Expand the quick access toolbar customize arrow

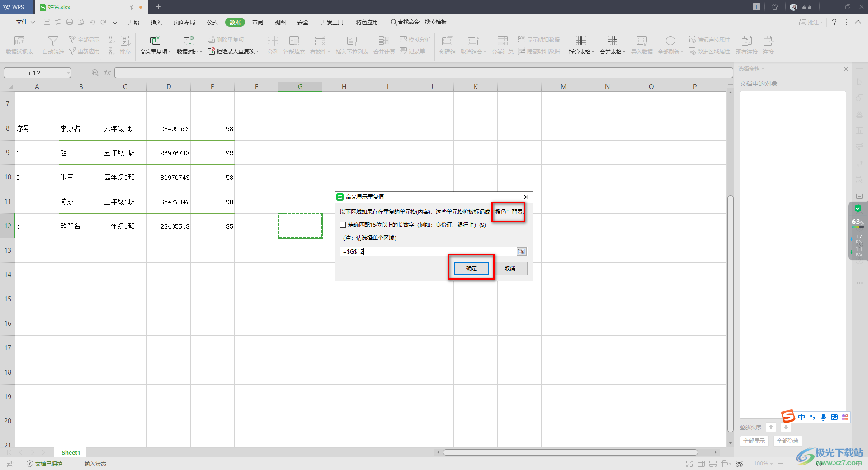click(115, 22)
